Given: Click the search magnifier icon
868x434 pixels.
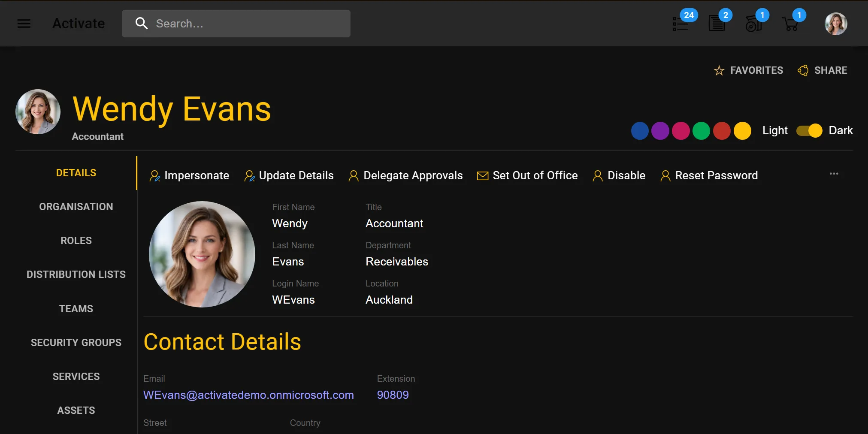Looking at the screenshot, I should click(142, 24).
